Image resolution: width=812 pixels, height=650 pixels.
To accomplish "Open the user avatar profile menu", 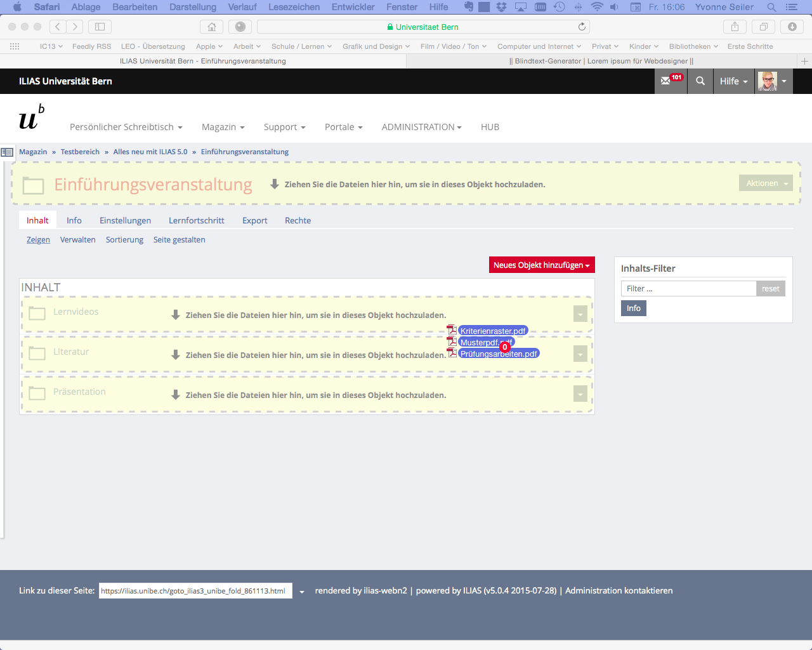I will (773, 81).
